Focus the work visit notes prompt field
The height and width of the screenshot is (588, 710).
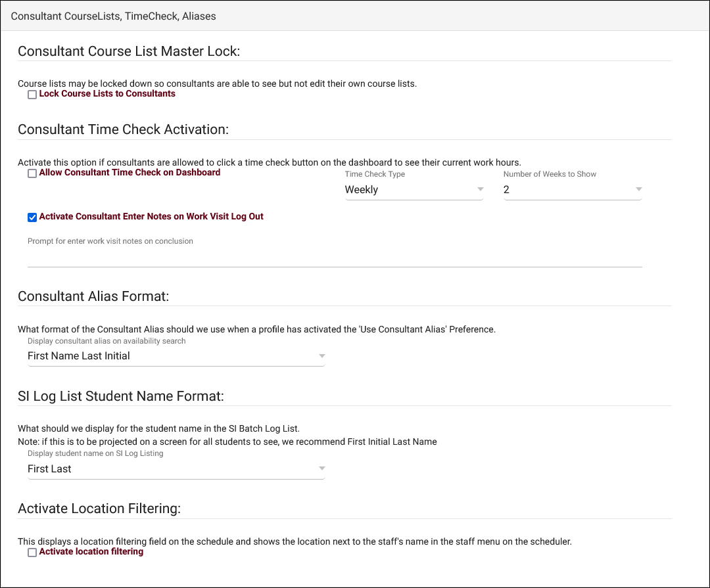tap(334, 257)
